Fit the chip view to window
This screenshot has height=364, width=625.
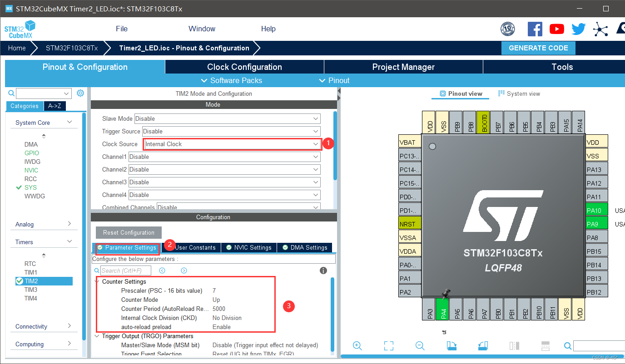point(388,346)
